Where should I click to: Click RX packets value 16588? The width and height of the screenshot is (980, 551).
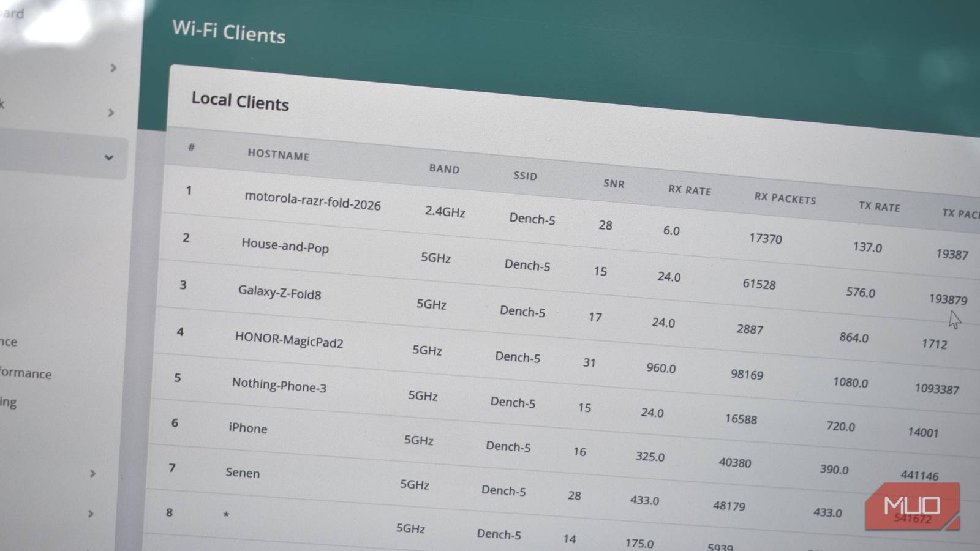741,419
